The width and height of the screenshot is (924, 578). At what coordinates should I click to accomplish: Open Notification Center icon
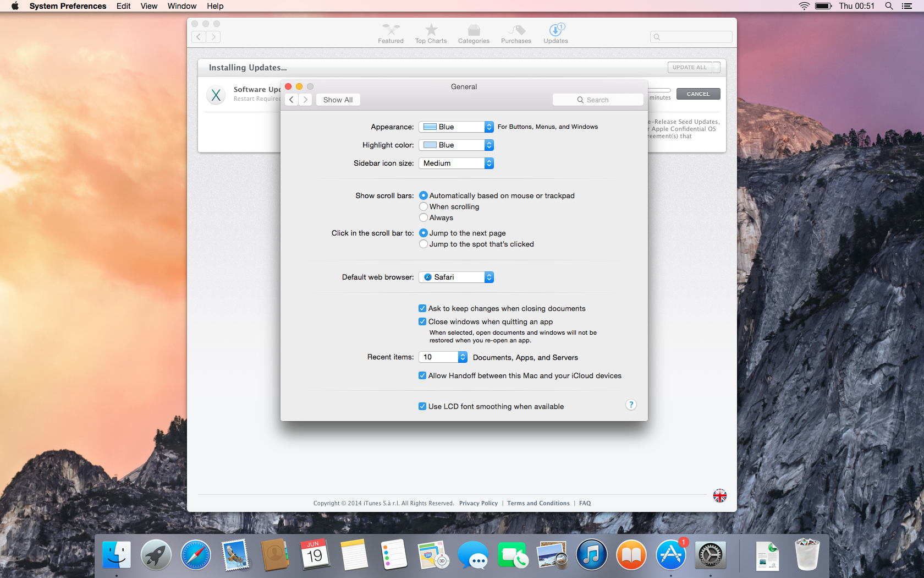[x=907, y=6]
